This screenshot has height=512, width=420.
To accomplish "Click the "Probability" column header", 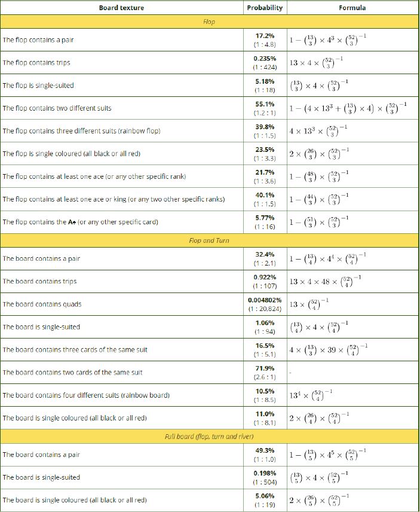I will [265, 8].
